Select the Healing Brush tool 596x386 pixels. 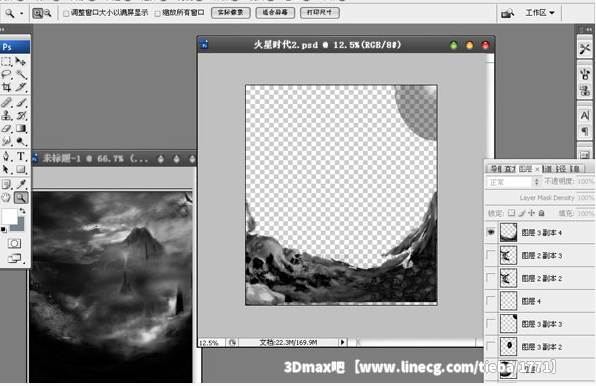(x=6, y=102)
